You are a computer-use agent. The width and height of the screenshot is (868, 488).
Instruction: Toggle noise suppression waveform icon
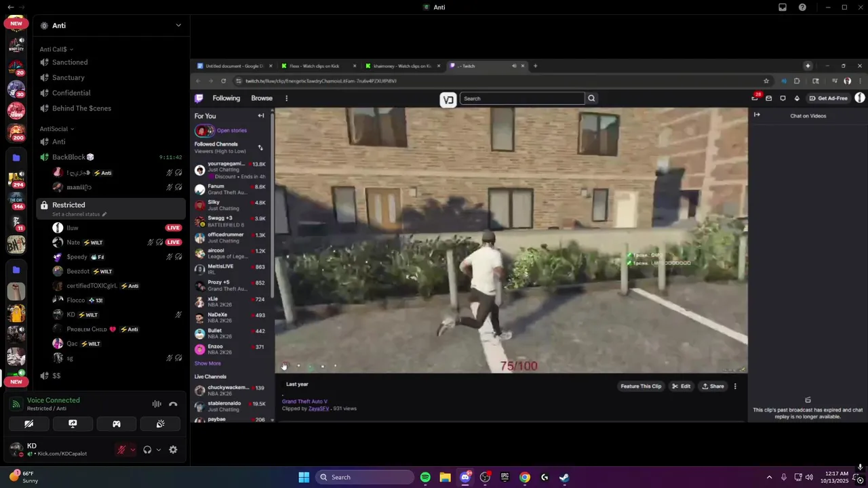click(157, 404)
